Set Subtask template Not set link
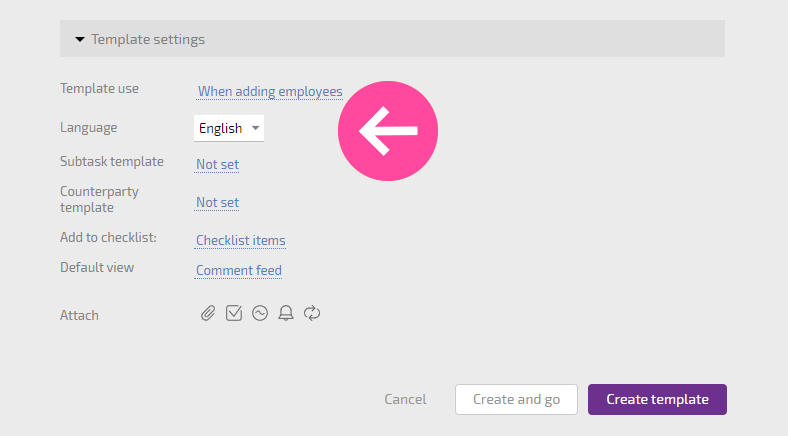The image size is (788, 436). click(217, 164)
